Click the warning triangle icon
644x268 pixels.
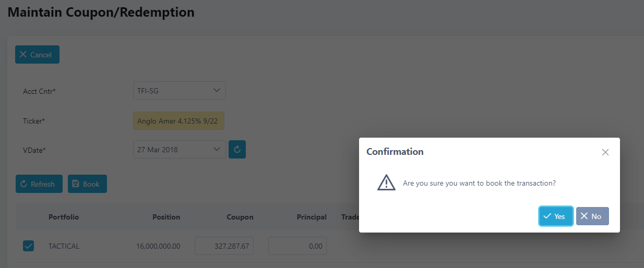pos(386,182)
